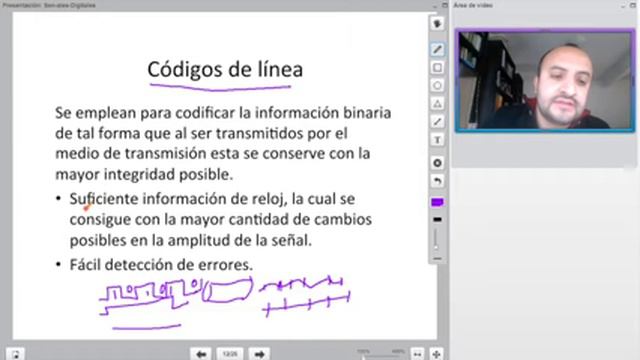Clear all whiteboard annotations
This screenshot has width=640, height=360.
click(437, 163)
